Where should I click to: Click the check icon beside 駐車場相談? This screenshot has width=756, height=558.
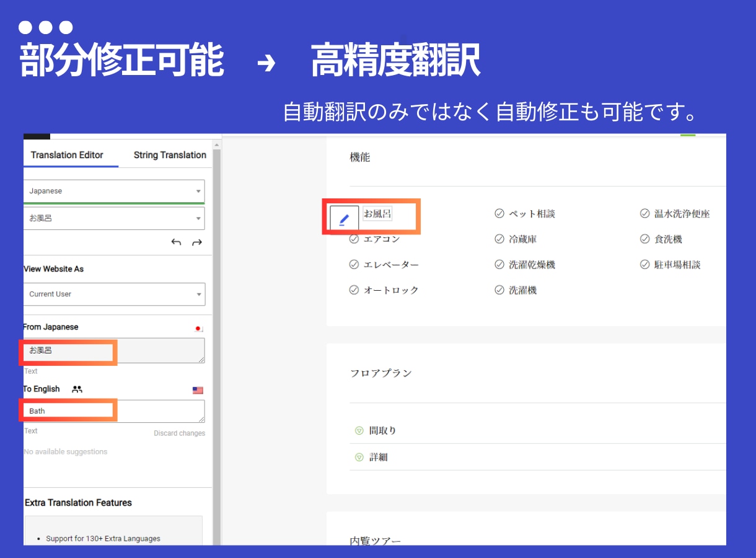pos(644,264)
